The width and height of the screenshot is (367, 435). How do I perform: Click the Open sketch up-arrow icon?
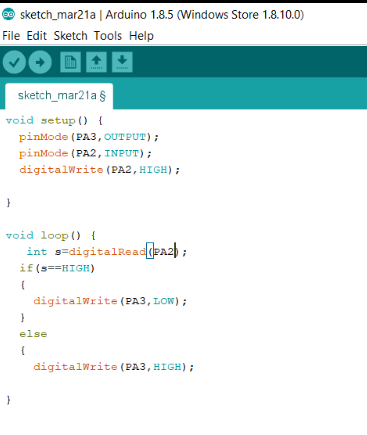point(96,62)
